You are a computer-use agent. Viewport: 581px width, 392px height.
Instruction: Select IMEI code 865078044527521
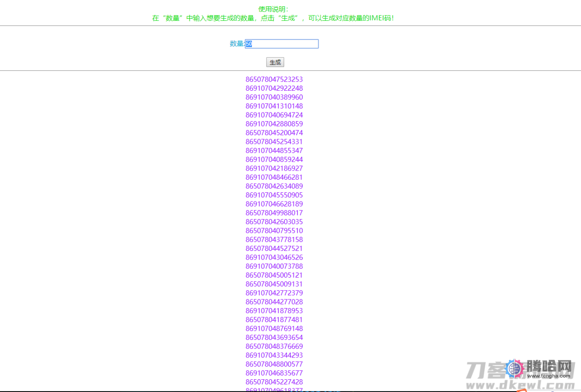point(274,248)
